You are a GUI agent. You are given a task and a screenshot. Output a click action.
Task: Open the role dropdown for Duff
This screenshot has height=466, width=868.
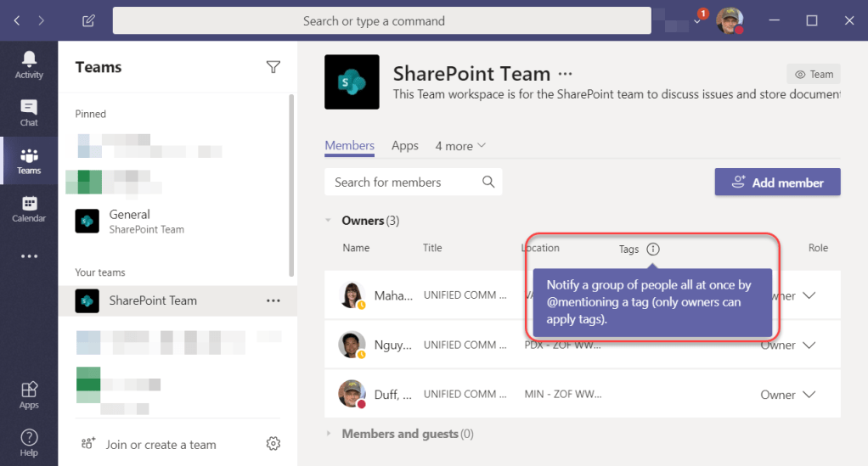(x=809, y=394)
